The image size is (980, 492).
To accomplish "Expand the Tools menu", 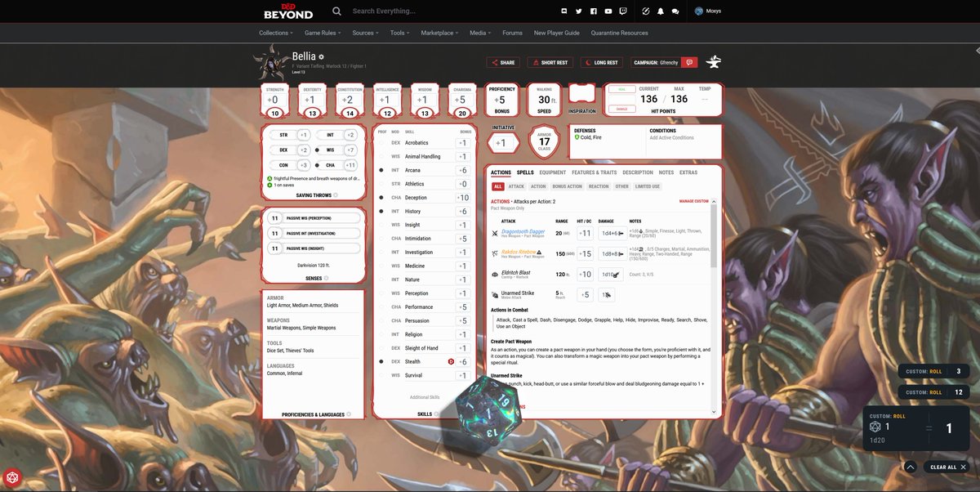I will click(x=400, y=33).
